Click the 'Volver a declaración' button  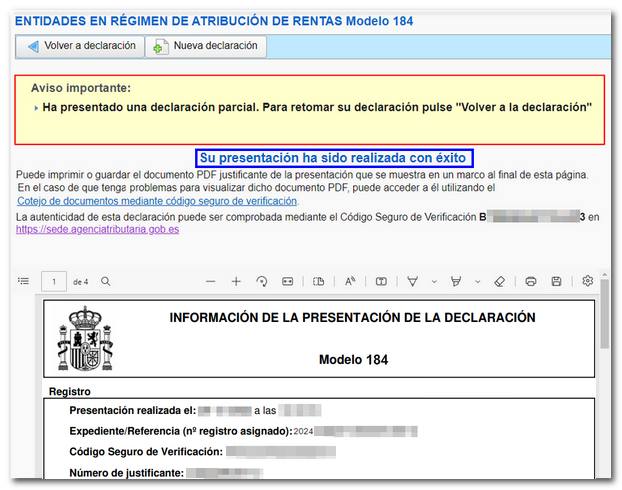81,46
